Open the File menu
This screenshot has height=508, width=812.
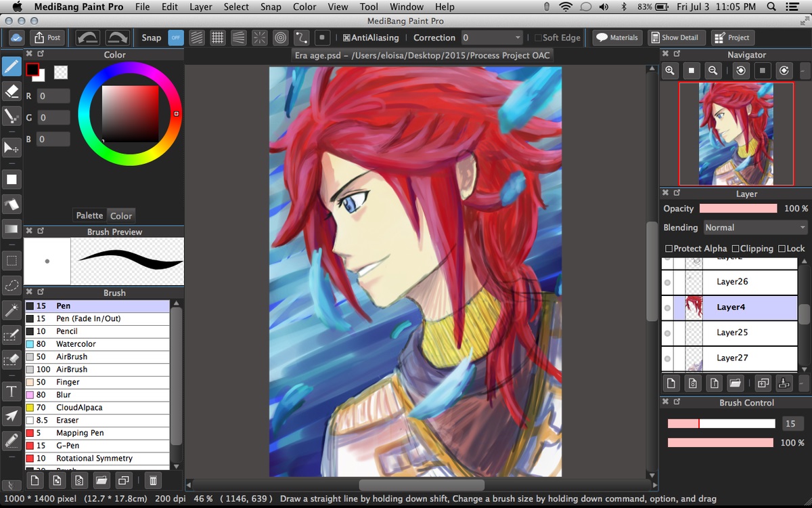point(142,7)
